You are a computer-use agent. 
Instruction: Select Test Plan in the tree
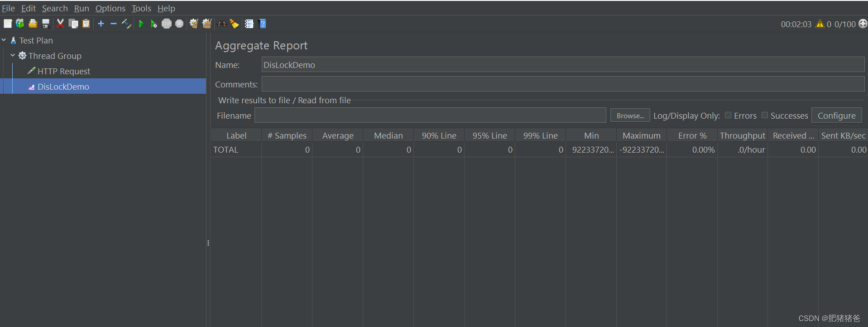(36, 40)
